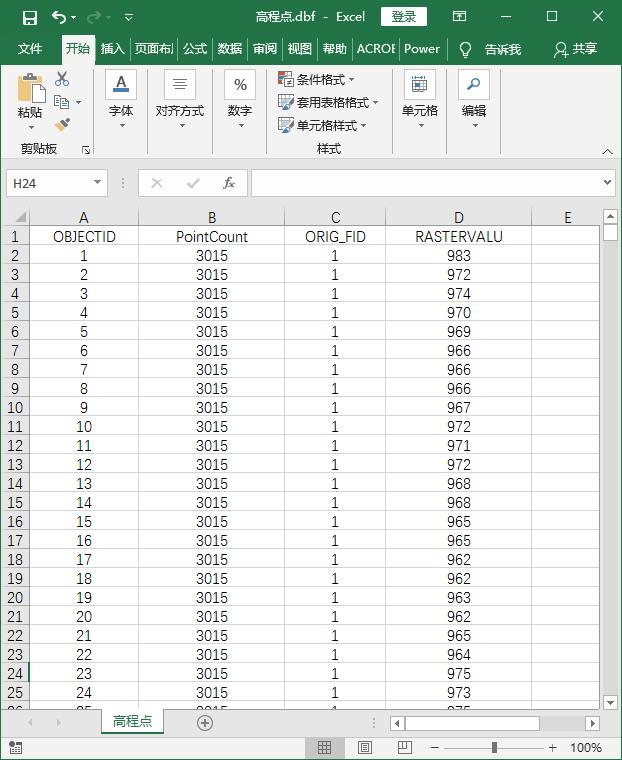The width and height of the screenshot is (622, 760).
Task: Select row 12 header
Action: click(15, 445)
